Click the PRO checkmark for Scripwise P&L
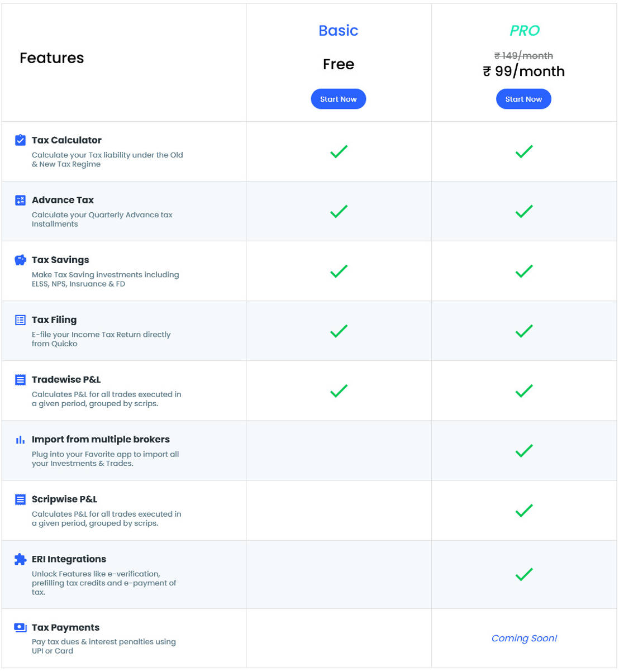 point(523,510)
